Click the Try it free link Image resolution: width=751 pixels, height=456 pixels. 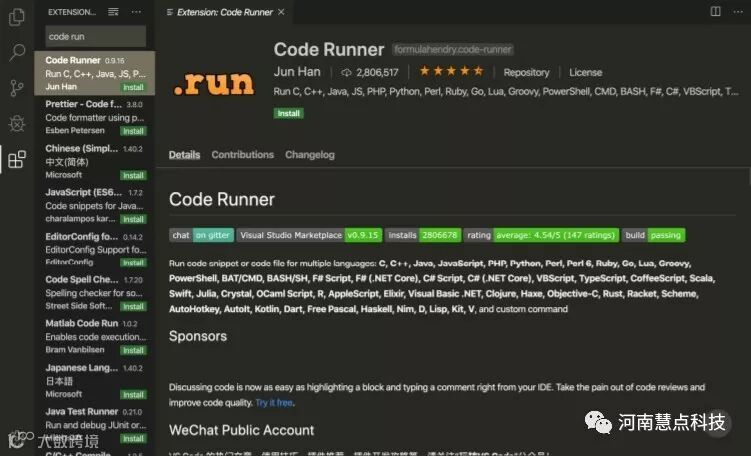pyautogui.click(x=274, y=403)
